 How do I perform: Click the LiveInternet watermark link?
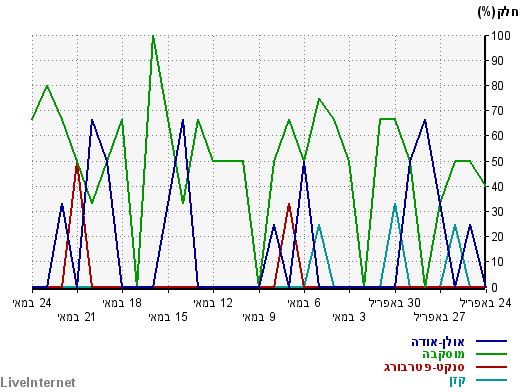click(38, 382)
